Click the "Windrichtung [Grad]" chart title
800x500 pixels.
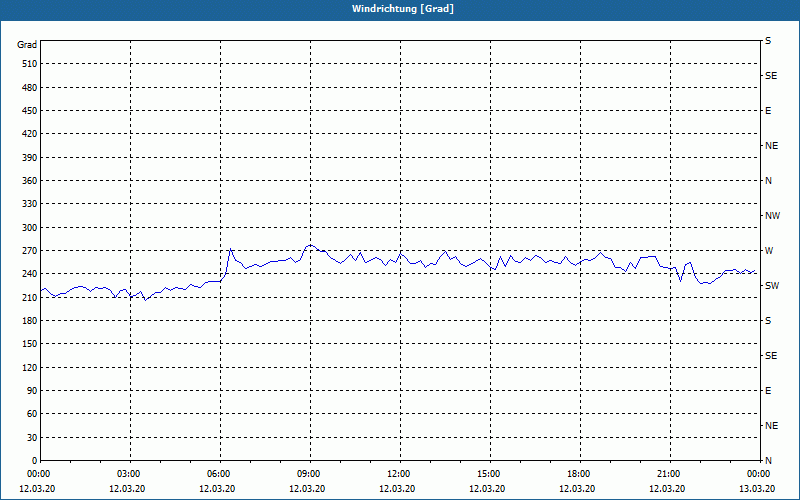coord(403,9)
